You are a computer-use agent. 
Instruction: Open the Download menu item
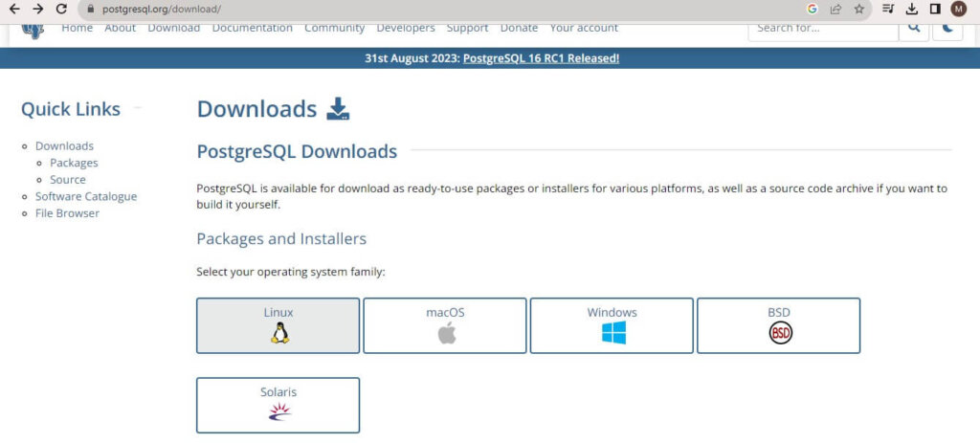tap(174, 28)
